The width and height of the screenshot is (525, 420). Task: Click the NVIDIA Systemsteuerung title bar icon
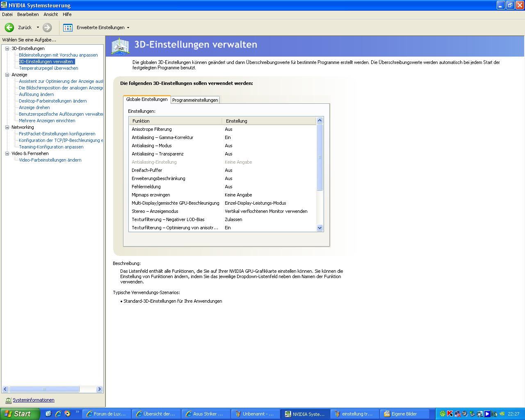(4, 5)
